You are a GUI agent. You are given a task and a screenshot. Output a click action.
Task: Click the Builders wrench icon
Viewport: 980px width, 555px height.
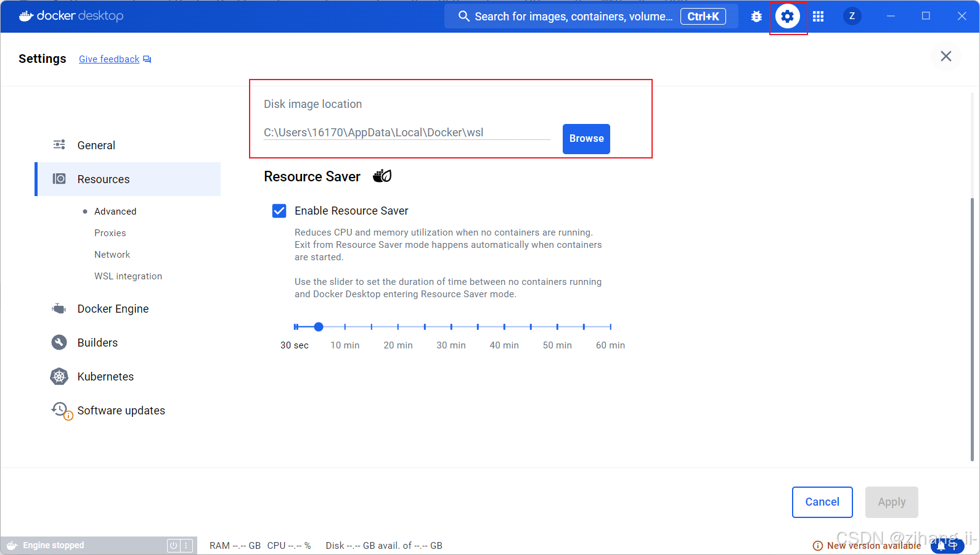point(59,342)
